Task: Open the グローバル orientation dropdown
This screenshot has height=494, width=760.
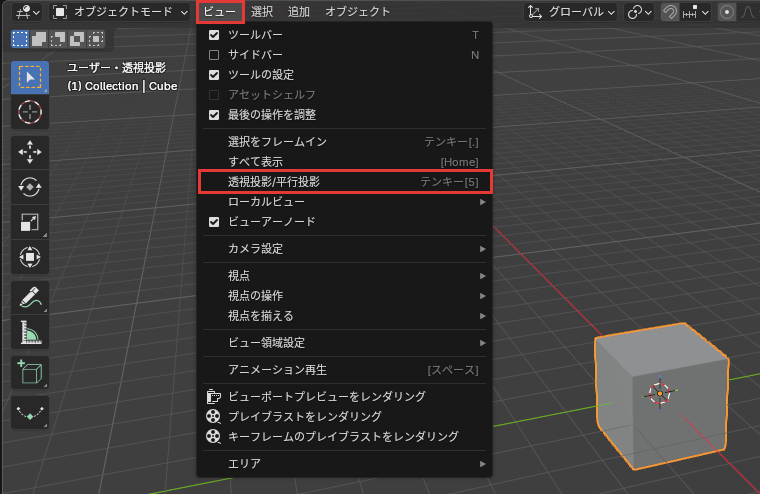Action: tap(570, 12)
